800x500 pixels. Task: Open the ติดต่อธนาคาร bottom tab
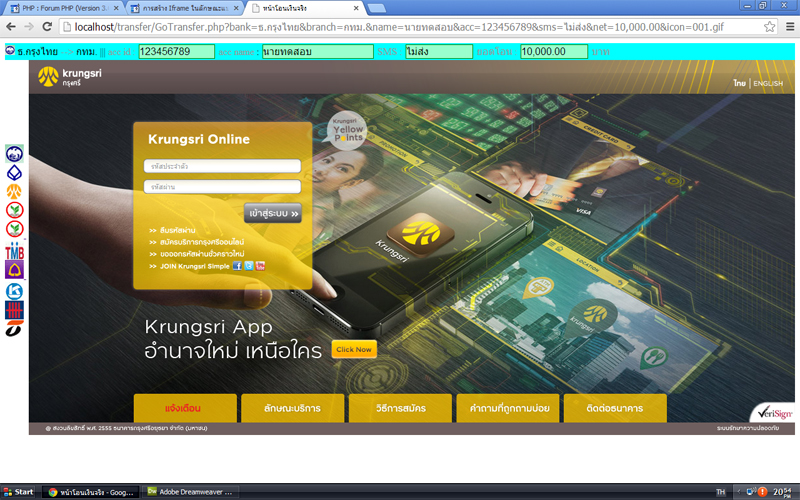tap(615, 408)
